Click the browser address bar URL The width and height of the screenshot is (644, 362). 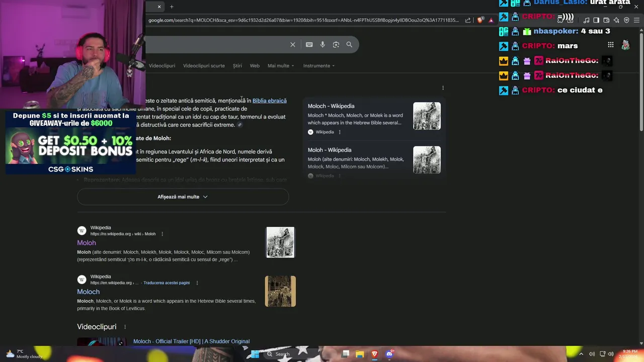pos(303,20)
